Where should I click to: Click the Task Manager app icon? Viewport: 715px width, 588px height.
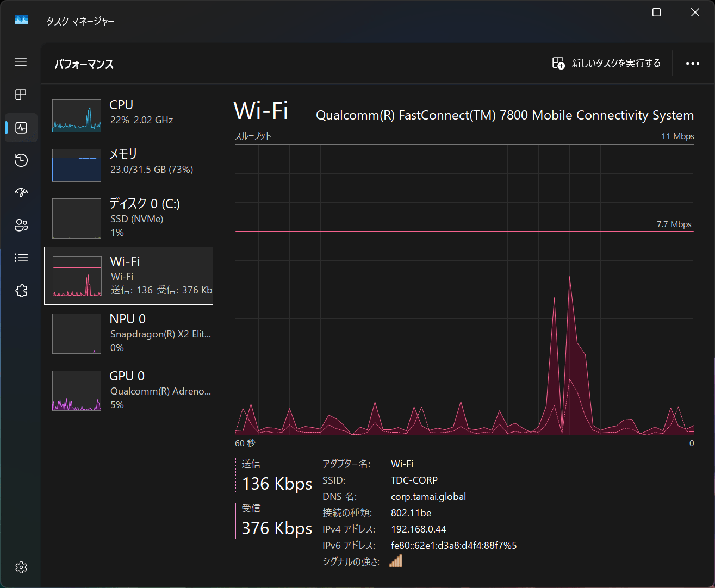21,20
